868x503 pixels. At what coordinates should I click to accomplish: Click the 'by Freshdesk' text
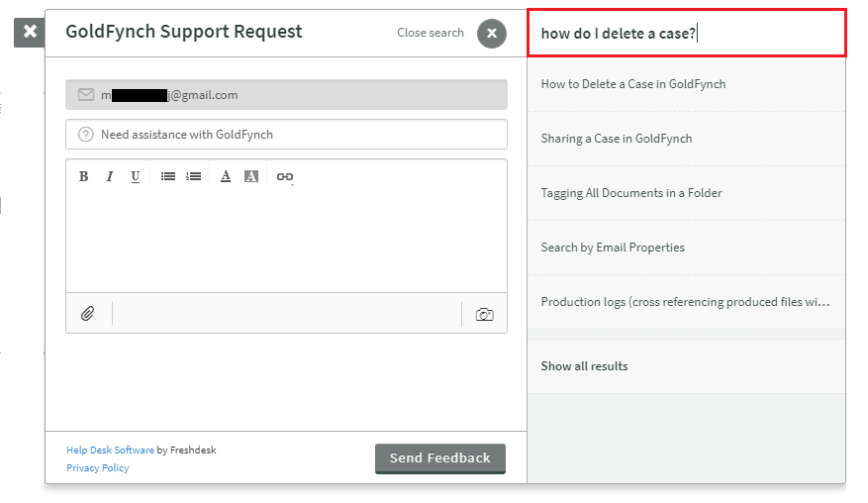tap(186, 450)
